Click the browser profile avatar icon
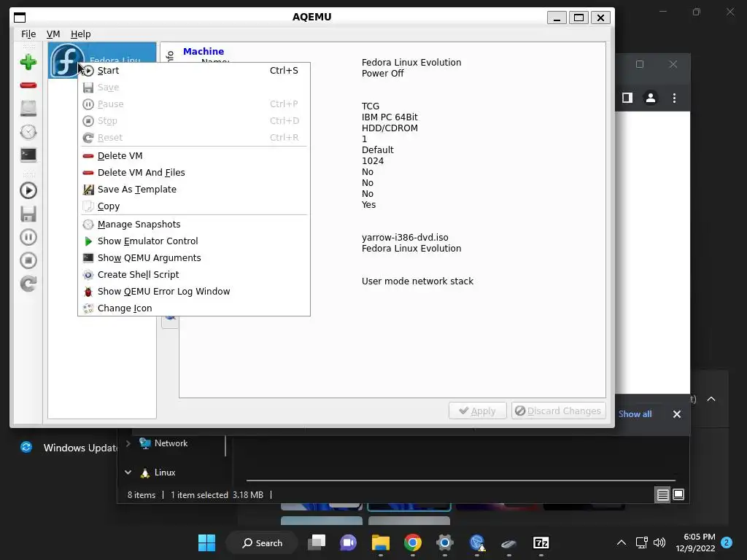 [x=650, y=98]
